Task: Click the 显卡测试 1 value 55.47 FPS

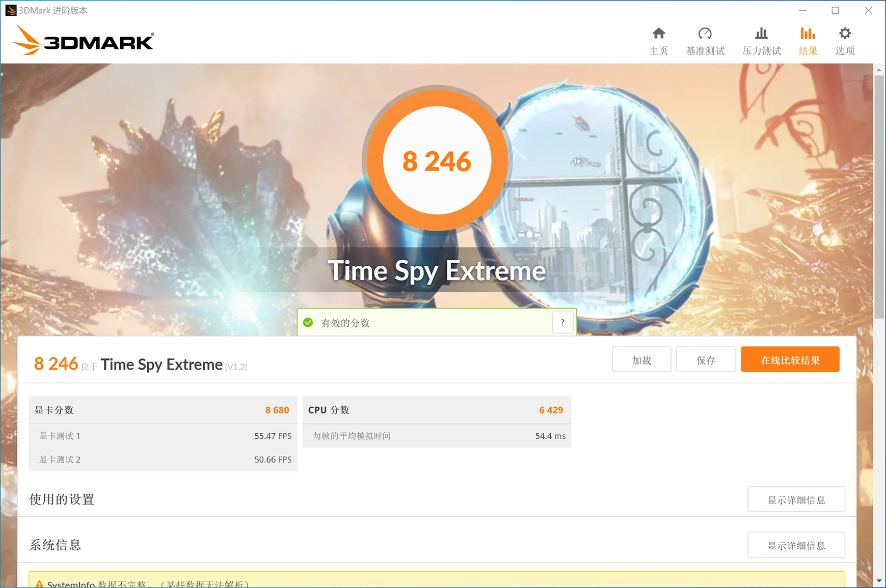Action: [x=273, y=436]
